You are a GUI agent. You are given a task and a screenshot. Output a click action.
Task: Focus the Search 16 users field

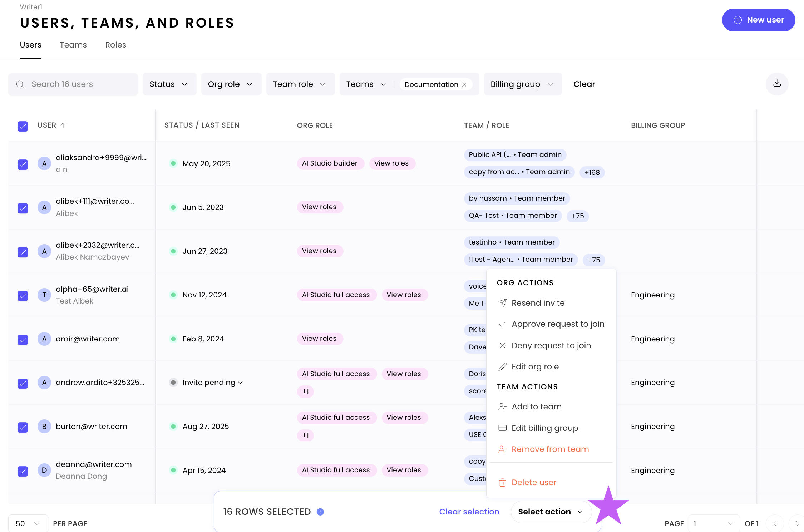73,84
